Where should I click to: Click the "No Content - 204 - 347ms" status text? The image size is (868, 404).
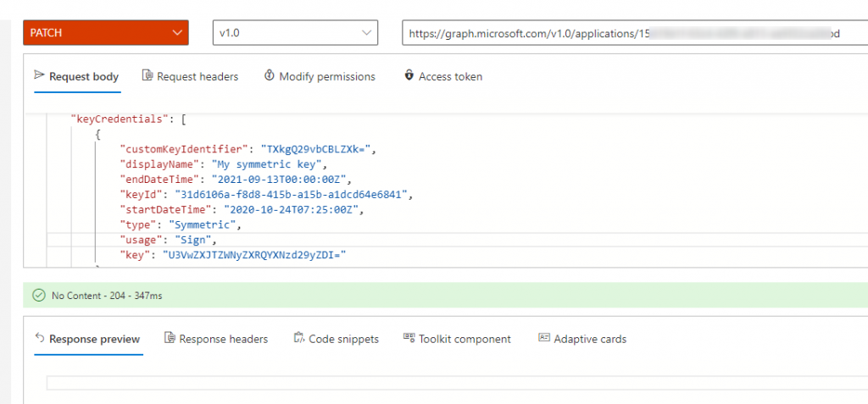[x=107, y=296]
